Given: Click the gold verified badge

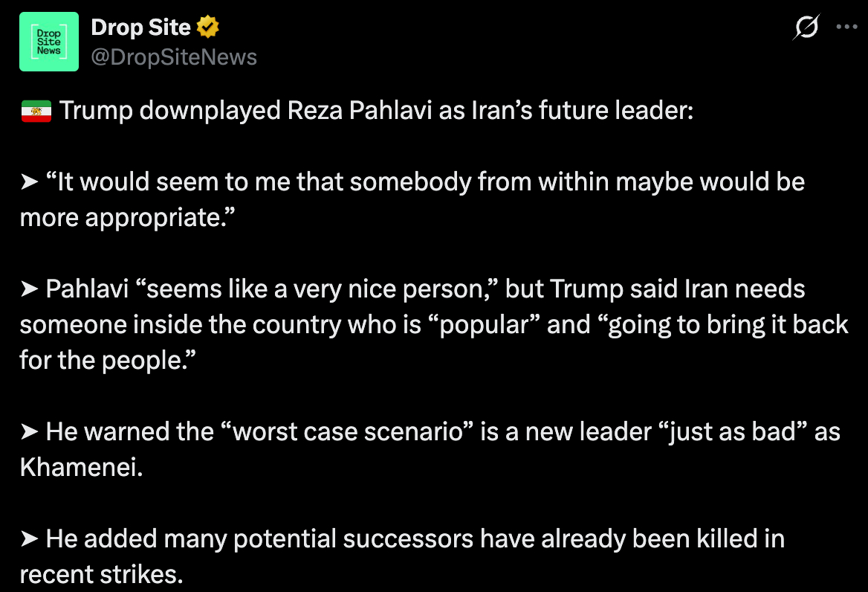Looking at the screenshot, I should point(208,28).
